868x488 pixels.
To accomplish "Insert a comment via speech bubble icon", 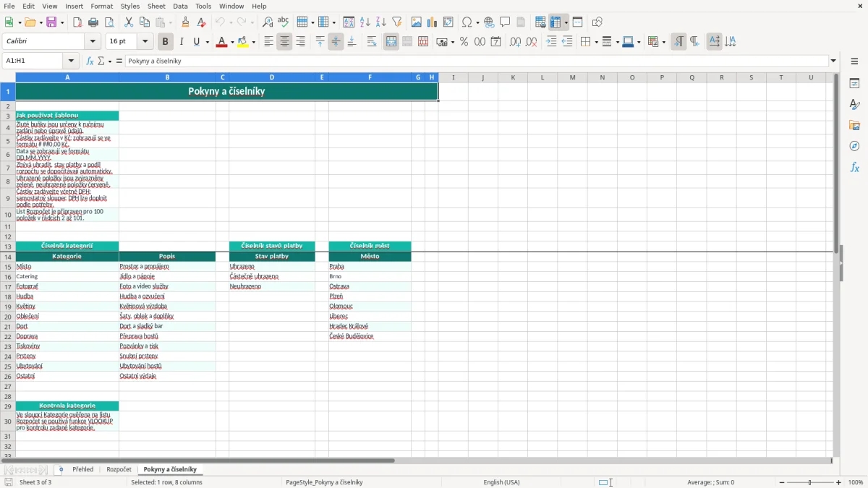I will [x=505, y=22].
